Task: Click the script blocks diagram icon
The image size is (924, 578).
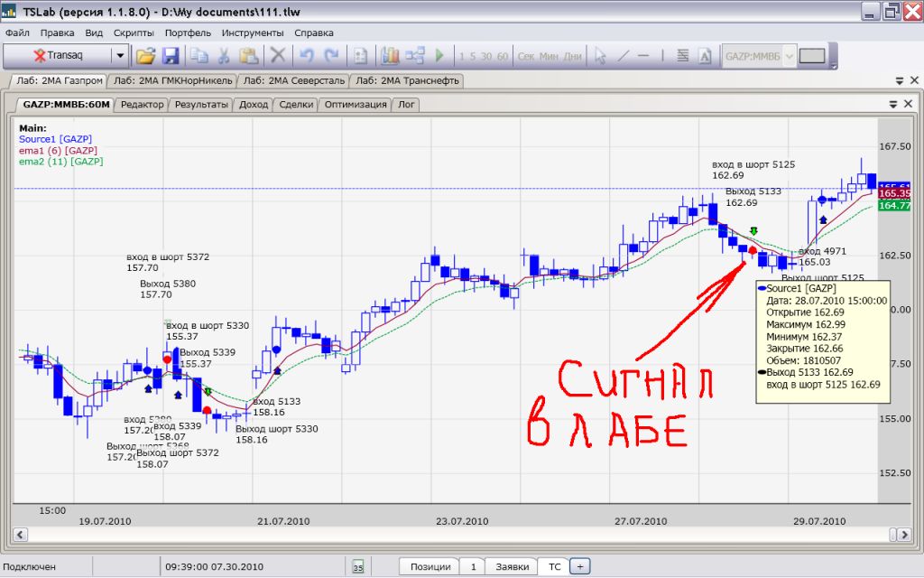Action: (415, 56)
